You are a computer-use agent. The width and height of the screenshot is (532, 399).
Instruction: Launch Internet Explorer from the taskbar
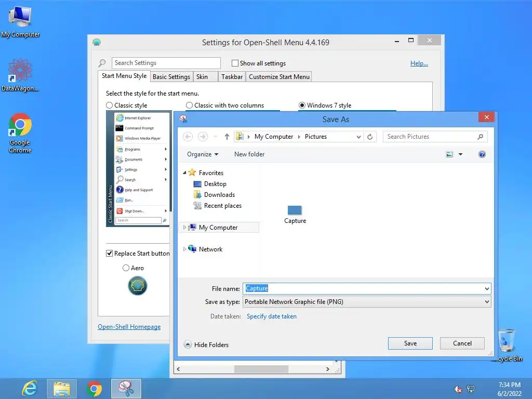[x=30, y=389]
